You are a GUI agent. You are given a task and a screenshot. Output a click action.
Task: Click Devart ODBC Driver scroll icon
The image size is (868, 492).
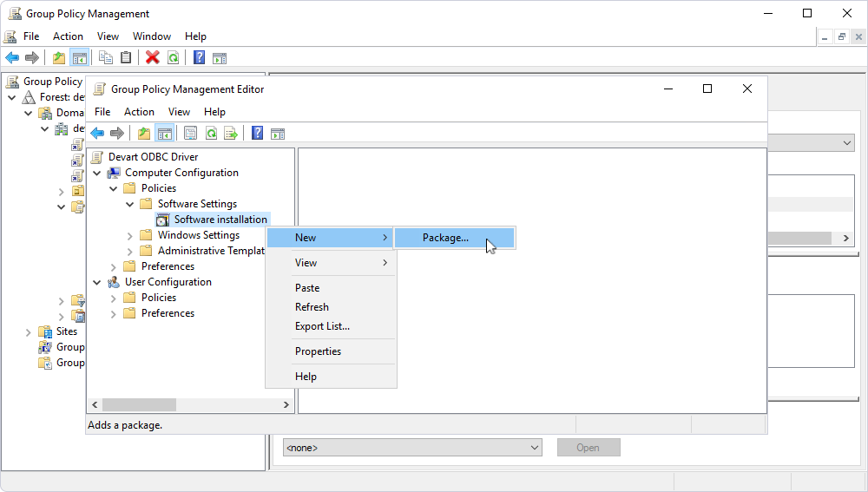point(97,157)
